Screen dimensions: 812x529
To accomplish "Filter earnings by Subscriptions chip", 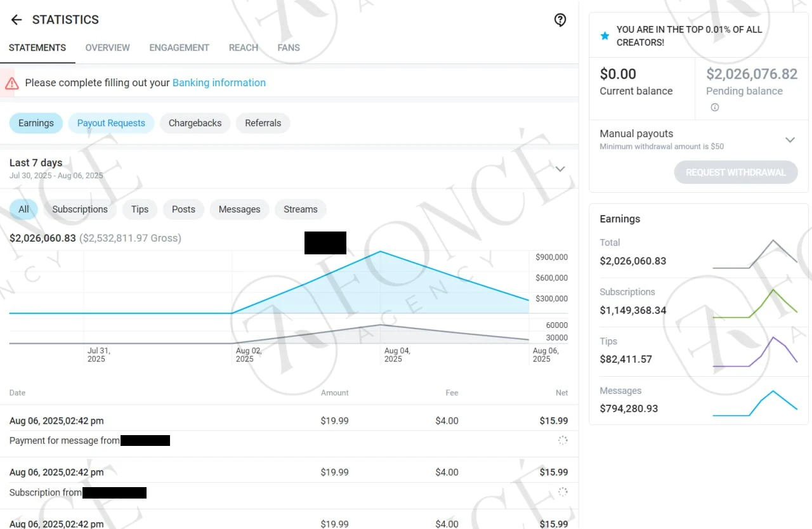I will click(80, 209).
